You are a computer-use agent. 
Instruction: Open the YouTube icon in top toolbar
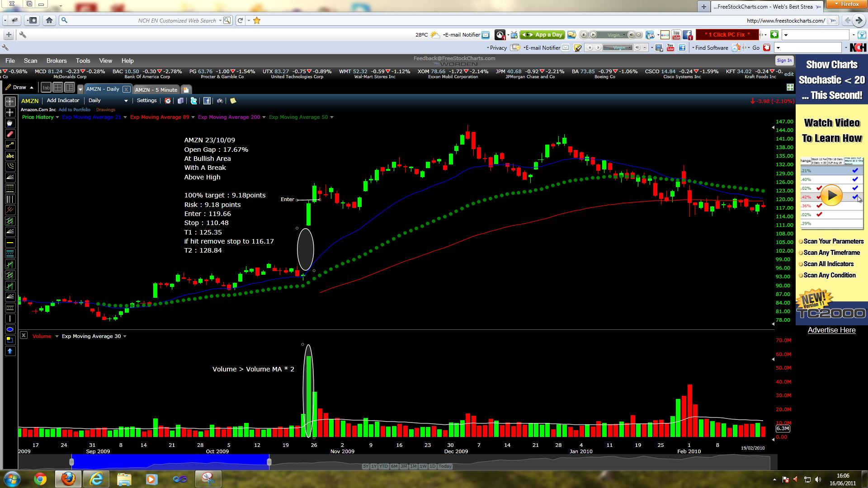point(676,35)
